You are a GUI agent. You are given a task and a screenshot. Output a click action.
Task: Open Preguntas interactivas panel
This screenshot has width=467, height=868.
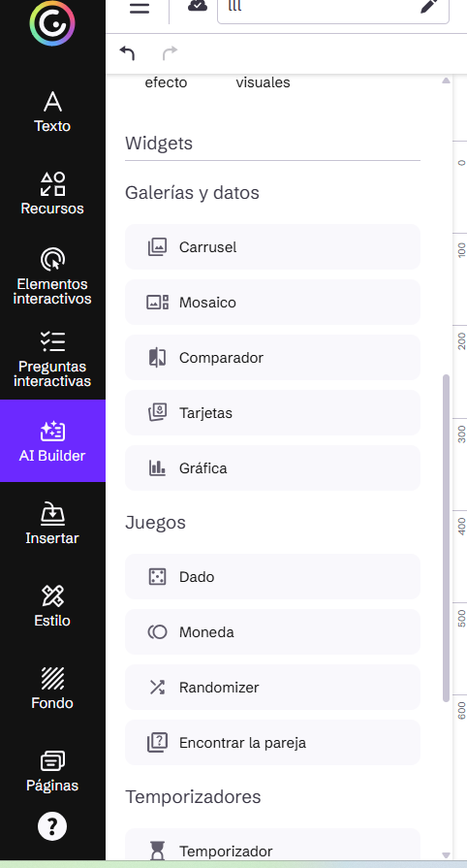pos(52,359)
